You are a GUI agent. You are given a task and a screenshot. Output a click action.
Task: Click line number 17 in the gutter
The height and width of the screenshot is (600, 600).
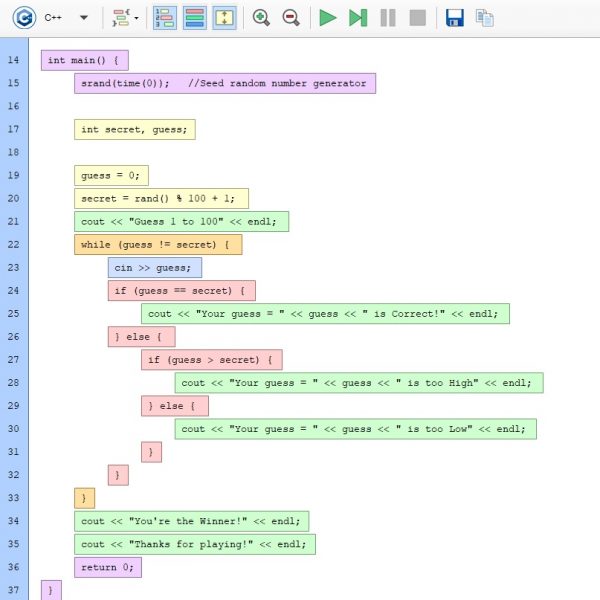coord(13,129)
